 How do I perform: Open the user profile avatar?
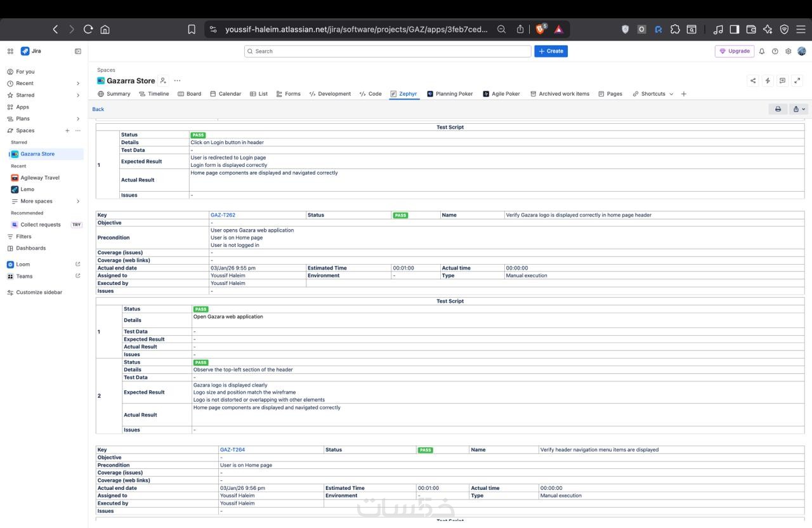coord(802,51)
